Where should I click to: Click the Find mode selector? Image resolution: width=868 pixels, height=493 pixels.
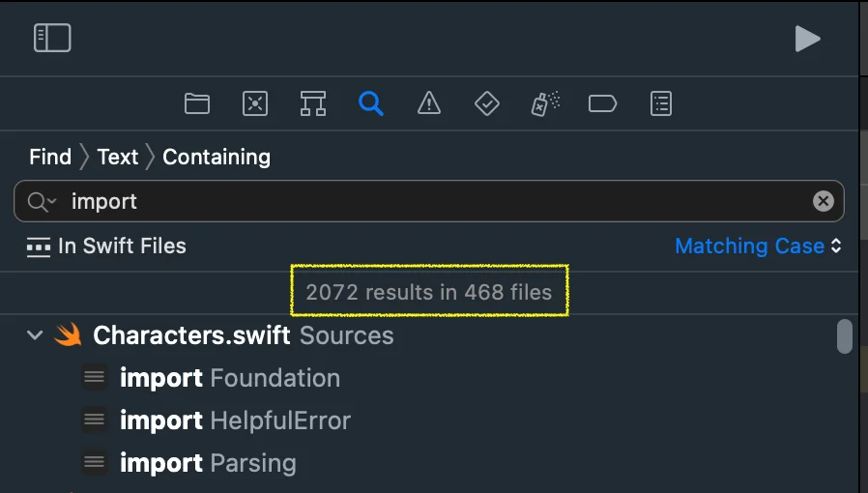pos(50,157)
